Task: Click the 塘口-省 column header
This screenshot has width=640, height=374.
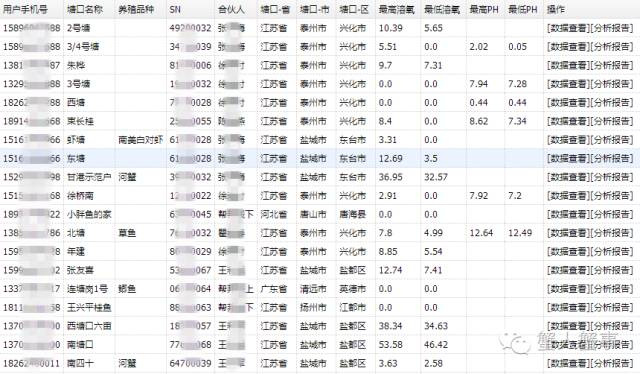Action: (x=275, y=9)
